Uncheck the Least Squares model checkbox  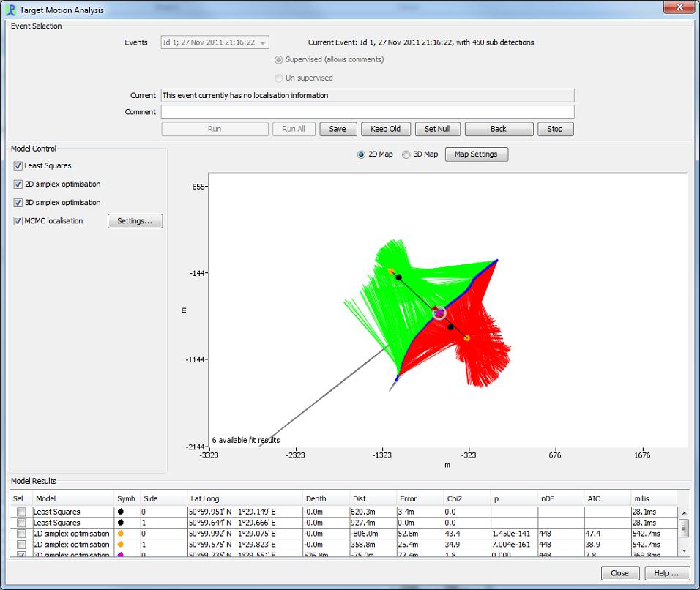click(18, 166)
